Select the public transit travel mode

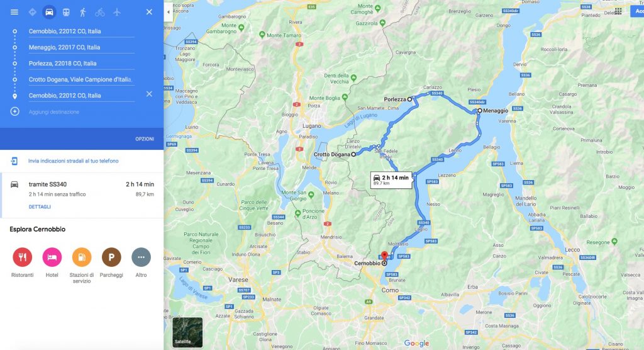point(66,12)
